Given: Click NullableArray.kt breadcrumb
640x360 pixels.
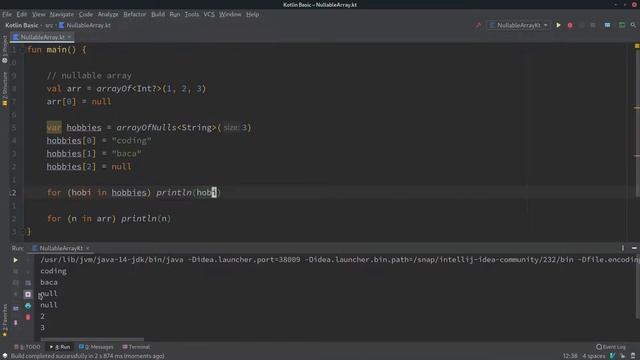Looking at the screenshot, I should [x=85, y=25].
